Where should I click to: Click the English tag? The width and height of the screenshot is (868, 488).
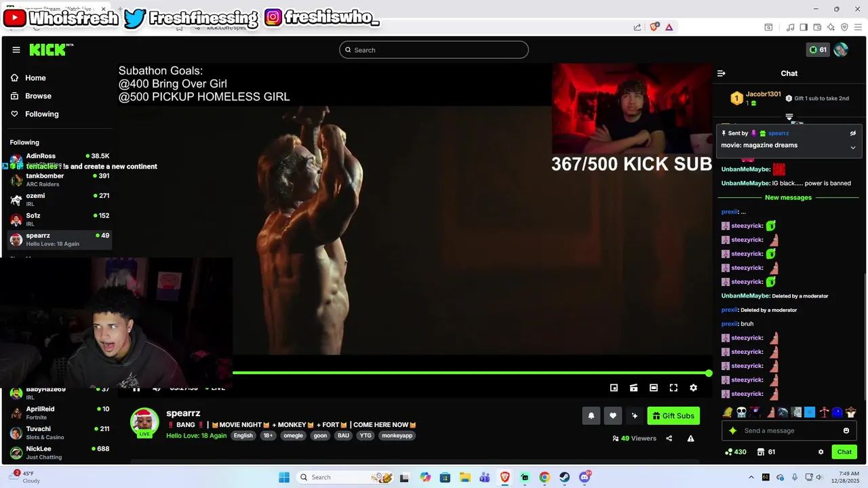pyautogui.click(x=243, y=436)
